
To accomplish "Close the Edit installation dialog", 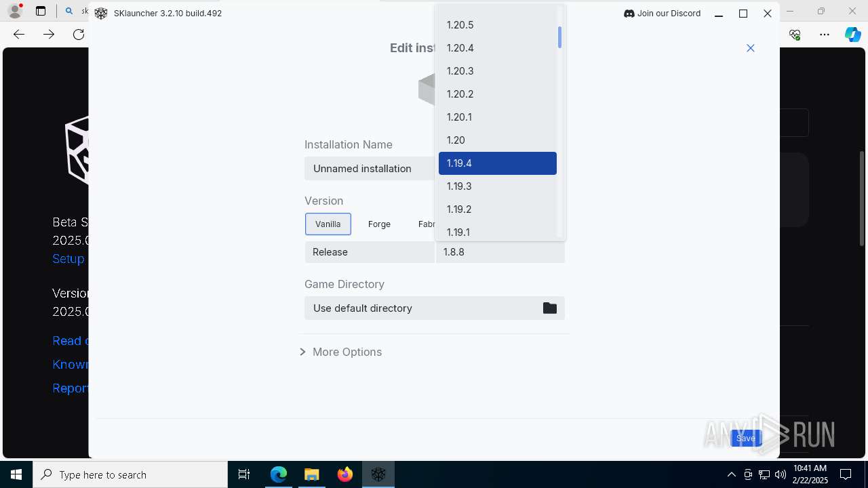I will [751, 48].
